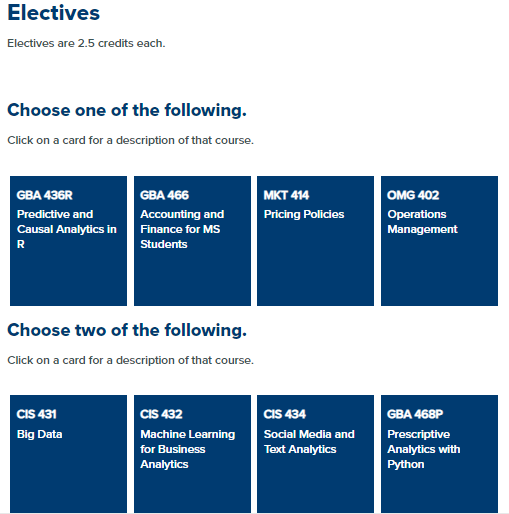Open GBA 468P Prescriptive Analytics with Python
Viewport: 509px width, 514px height.
coord(439,454)
